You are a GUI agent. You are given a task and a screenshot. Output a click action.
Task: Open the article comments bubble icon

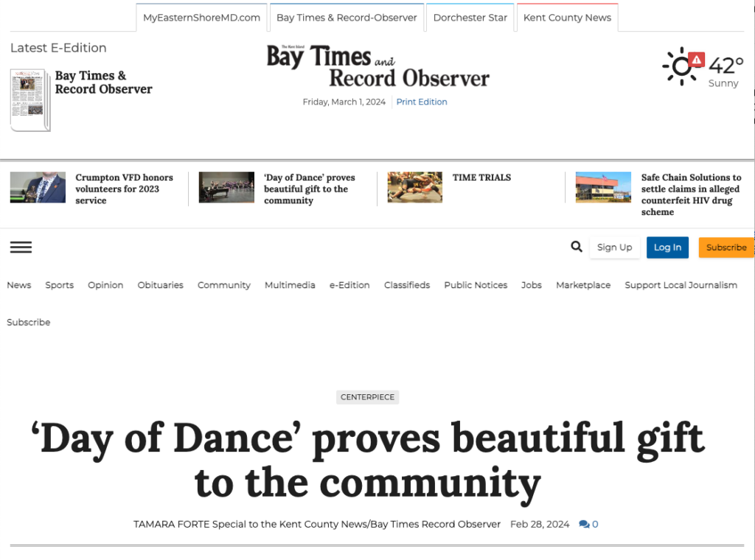tap(584, 524)
